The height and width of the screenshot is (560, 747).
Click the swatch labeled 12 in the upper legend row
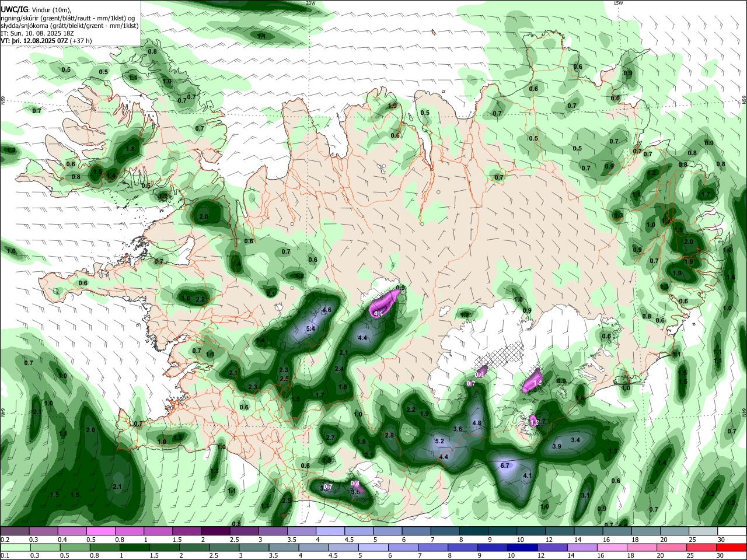pos(560,531)
